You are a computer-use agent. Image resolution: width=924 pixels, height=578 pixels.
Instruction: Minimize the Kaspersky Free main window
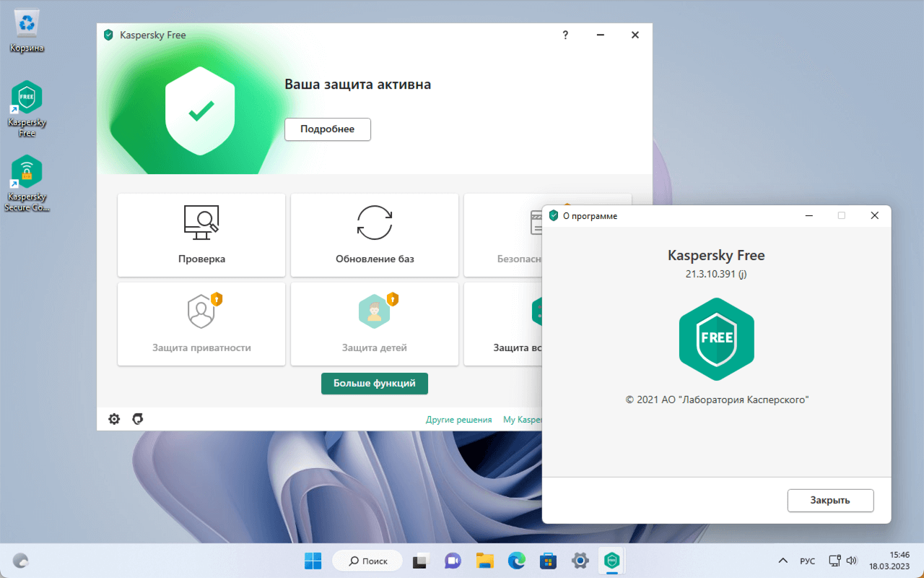point(600,35)
